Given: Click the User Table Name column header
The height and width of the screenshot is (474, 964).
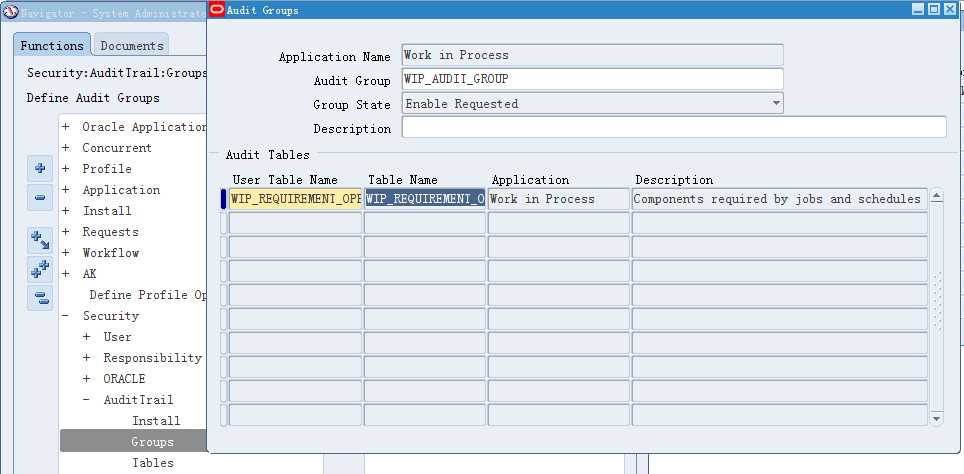Looking at the screenshot, I should point(285,180).
